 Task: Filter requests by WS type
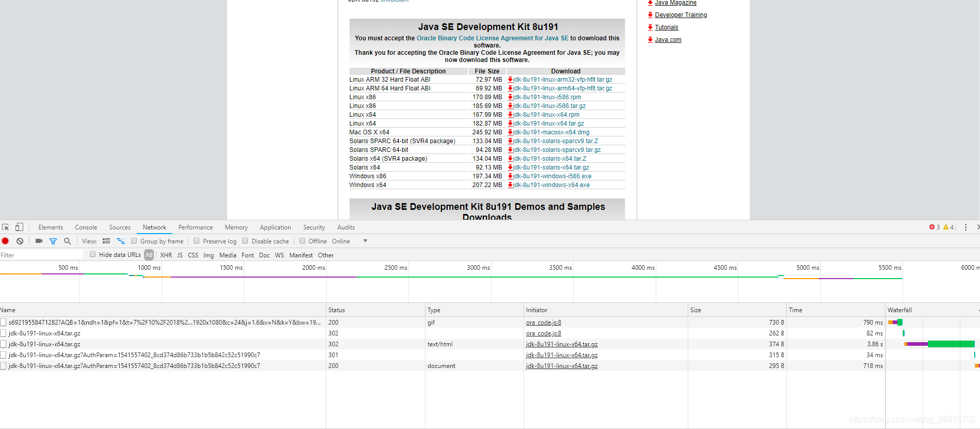(x=279, y=255)
